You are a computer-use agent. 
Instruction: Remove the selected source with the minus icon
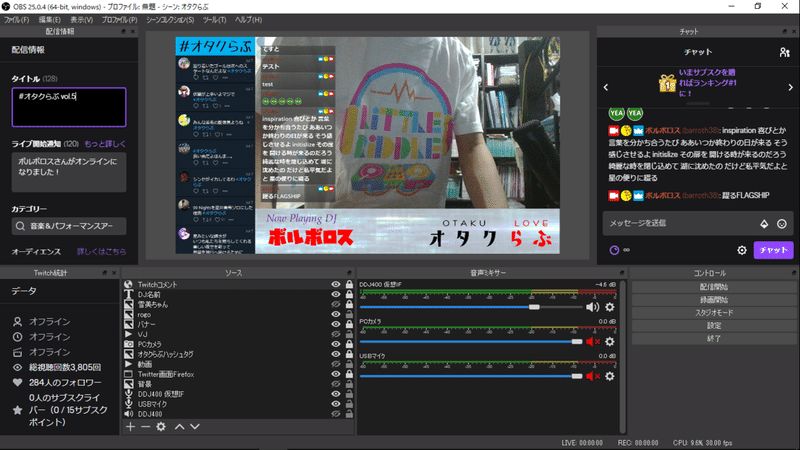(x=145, y=427)
